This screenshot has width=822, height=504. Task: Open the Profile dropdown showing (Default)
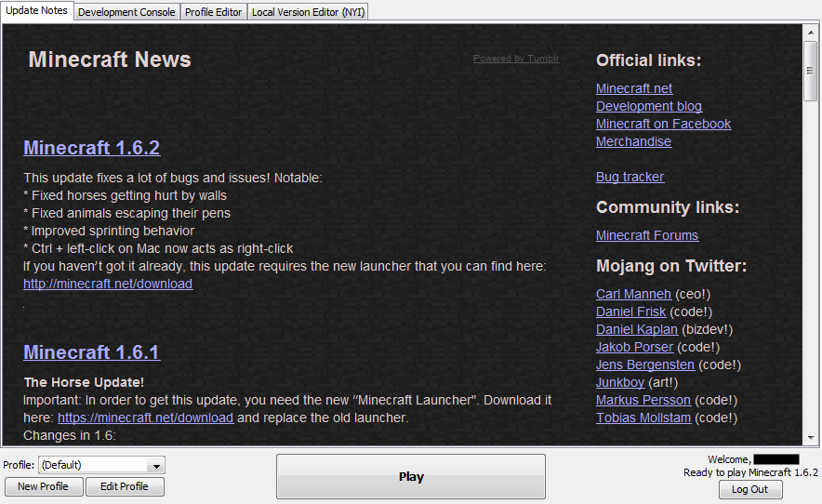[101, 465]
